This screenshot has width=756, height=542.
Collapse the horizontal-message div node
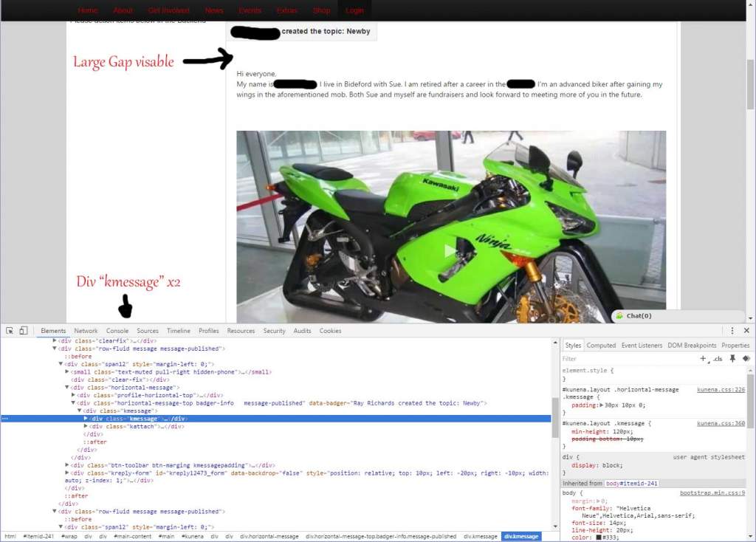[x=67, y=387]
